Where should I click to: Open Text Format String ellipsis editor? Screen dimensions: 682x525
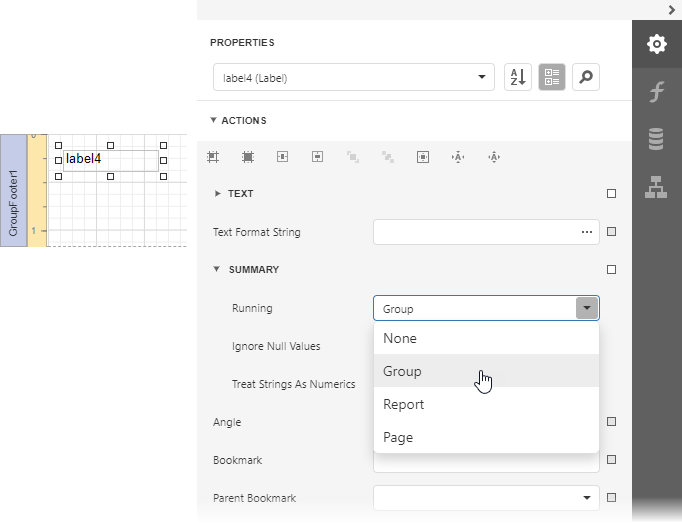(586, 232)
